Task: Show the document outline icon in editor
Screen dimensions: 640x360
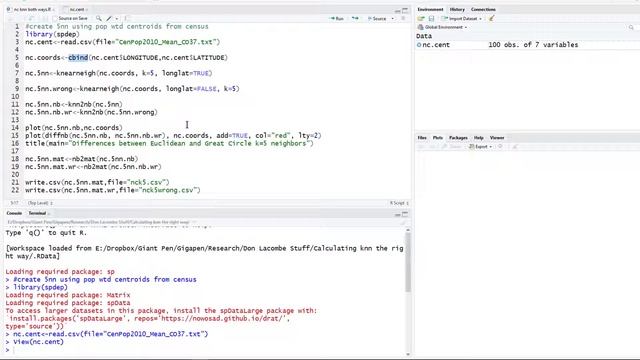Action: coord(403,18)
